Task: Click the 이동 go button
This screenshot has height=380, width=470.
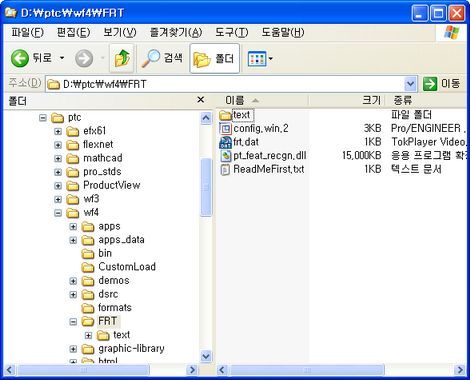Action: tap(442, 84)
